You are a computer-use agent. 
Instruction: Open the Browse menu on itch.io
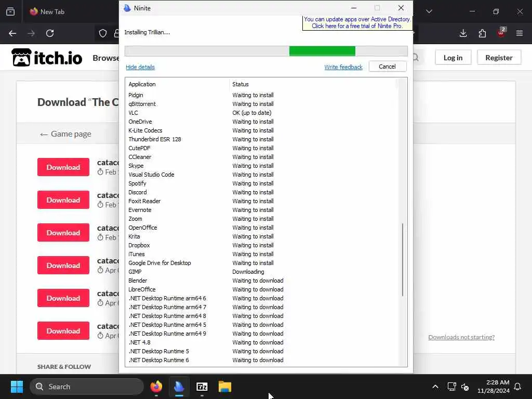tap(105, 58)
